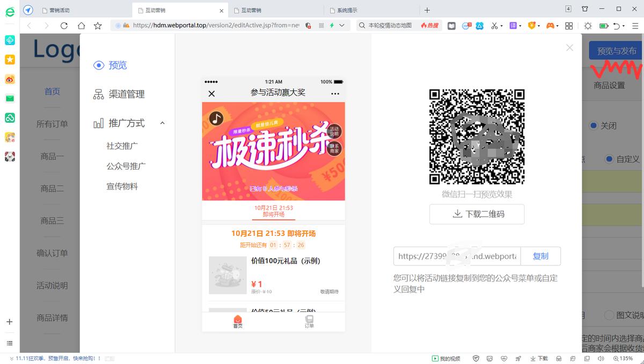644x364 pixels.
Task: Click the 复制 copy link button
Action: coord(540,256)
